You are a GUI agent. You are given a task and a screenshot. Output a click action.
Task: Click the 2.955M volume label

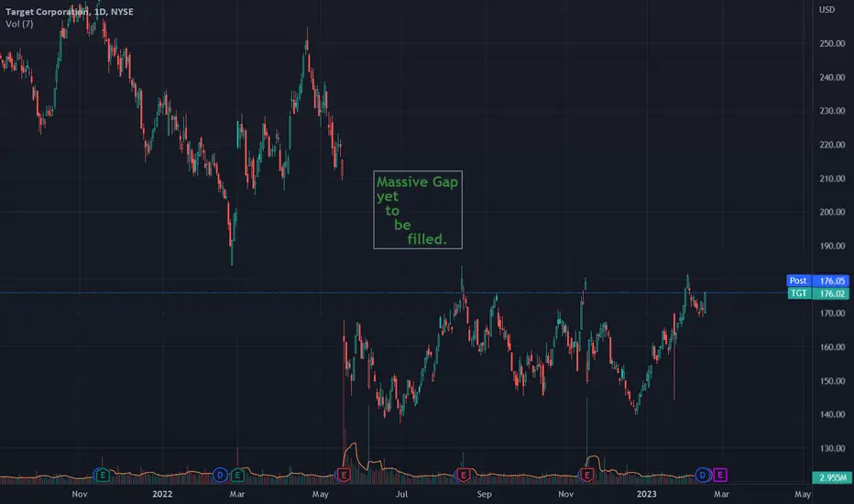click(x=833, y=477)
